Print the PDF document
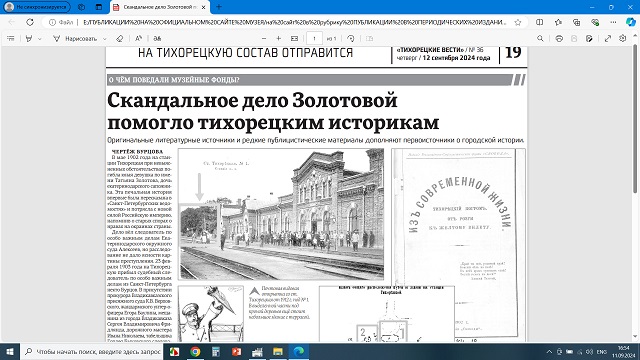The image size is (640, 360). pos(559,38)
